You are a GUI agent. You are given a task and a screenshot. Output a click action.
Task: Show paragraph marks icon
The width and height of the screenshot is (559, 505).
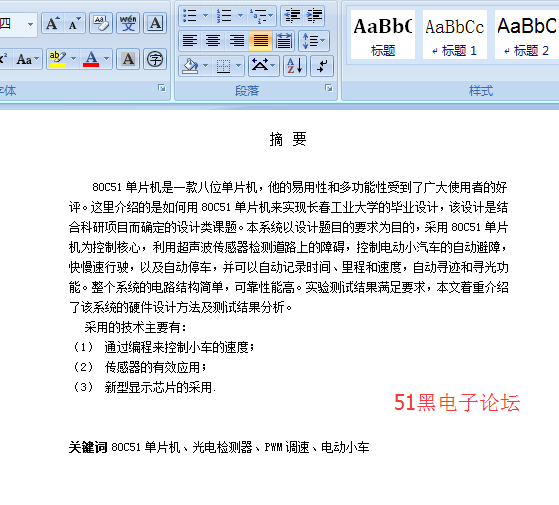322,66
